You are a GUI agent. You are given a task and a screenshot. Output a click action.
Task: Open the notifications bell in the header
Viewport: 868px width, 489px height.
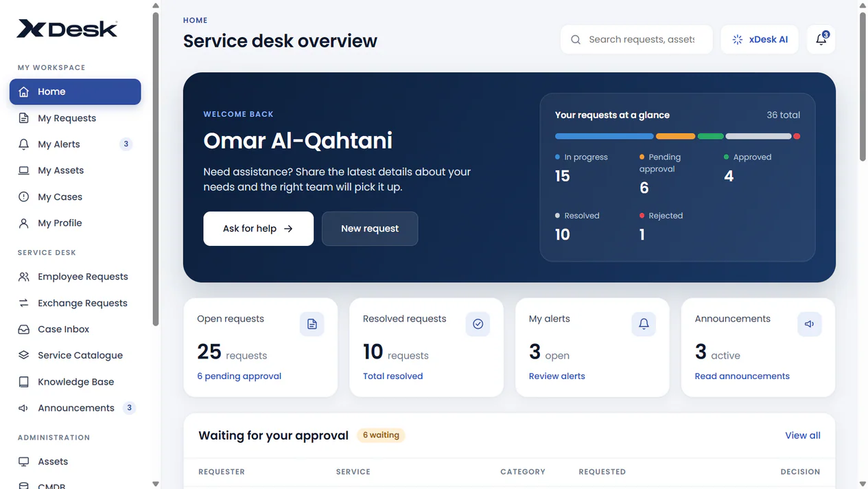click(x=821, y=40)
